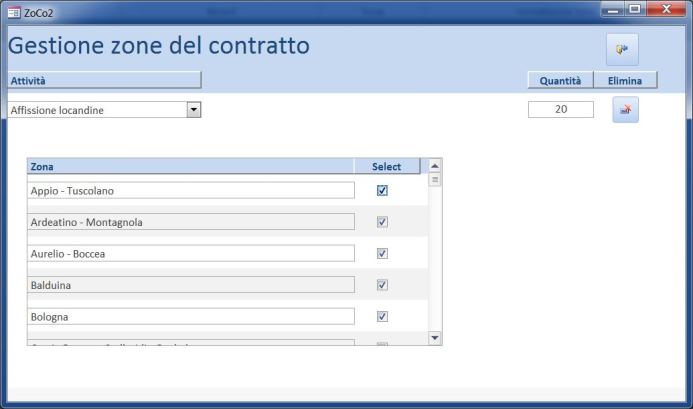Click the delete record icon
The width and height of the screenshot is (693, 409).
[625, 109]
